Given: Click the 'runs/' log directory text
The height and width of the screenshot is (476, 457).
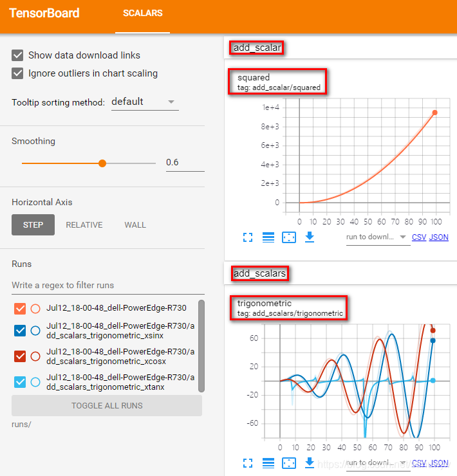Looking at the screenshot, I should tap(21, 424).
